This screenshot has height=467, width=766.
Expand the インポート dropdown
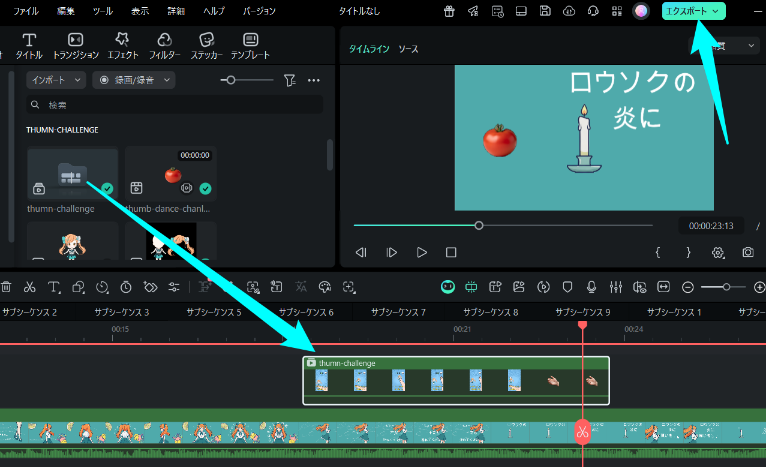56,80
